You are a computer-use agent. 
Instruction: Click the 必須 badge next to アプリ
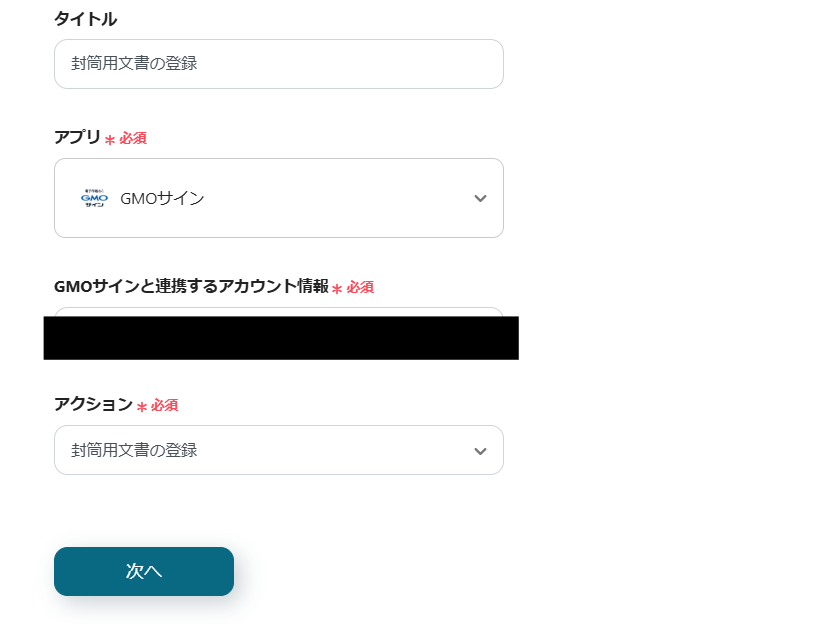click(132, 138)
